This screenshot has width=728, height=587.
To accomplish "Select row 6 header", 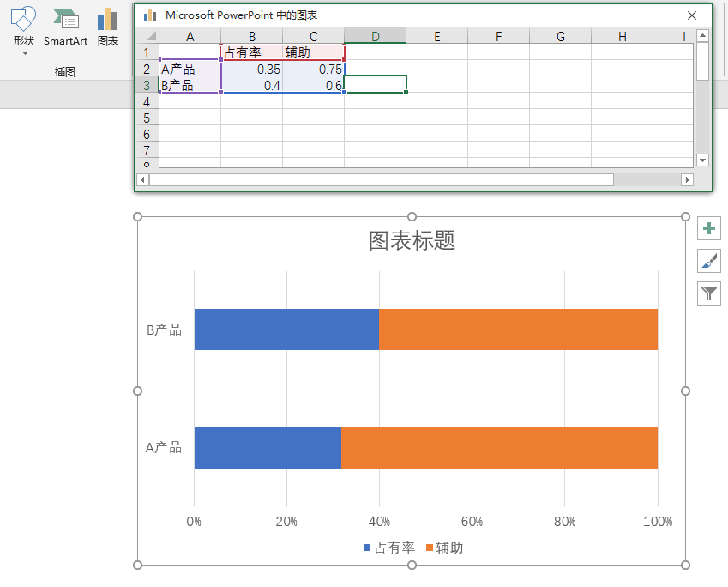I will point(147,134).
